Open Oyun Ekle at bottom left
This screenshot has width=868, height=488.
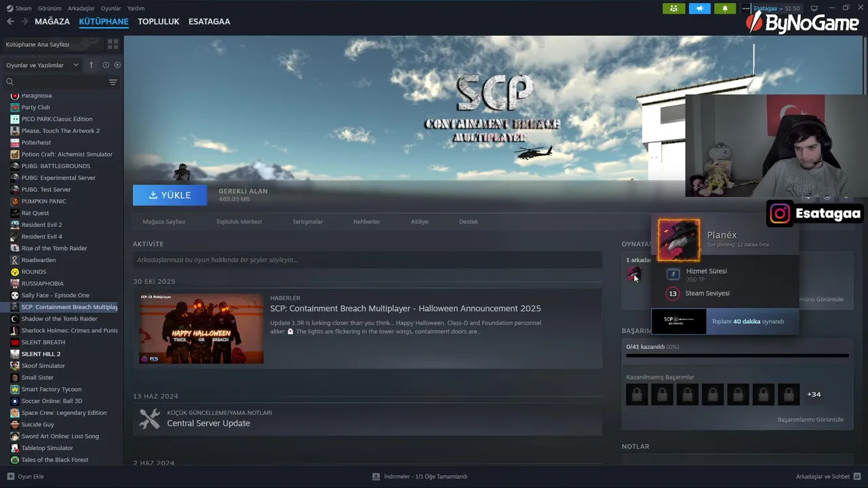pos(25,476)
